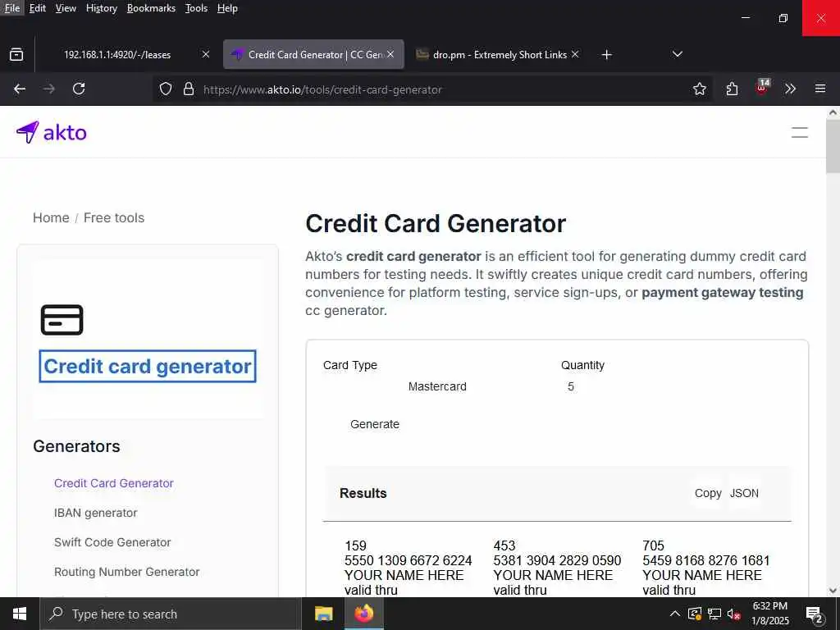Open the File menu
Viewport: 840px width, 630px height.
(x=11, y=8)
